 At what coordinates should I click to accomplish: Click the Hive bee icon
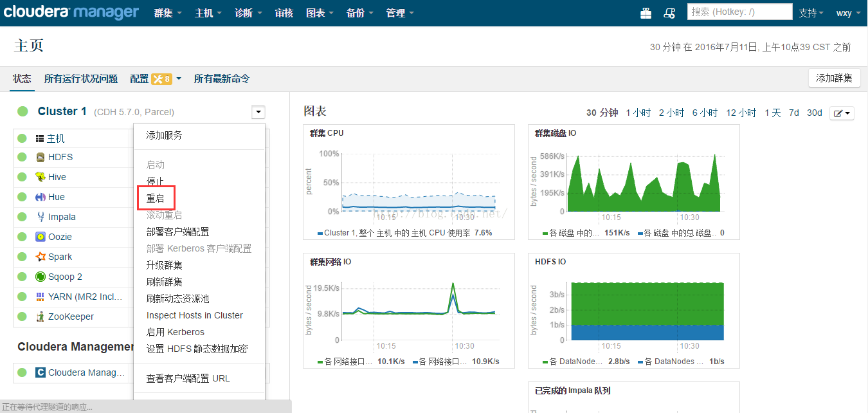click(41, 177)
